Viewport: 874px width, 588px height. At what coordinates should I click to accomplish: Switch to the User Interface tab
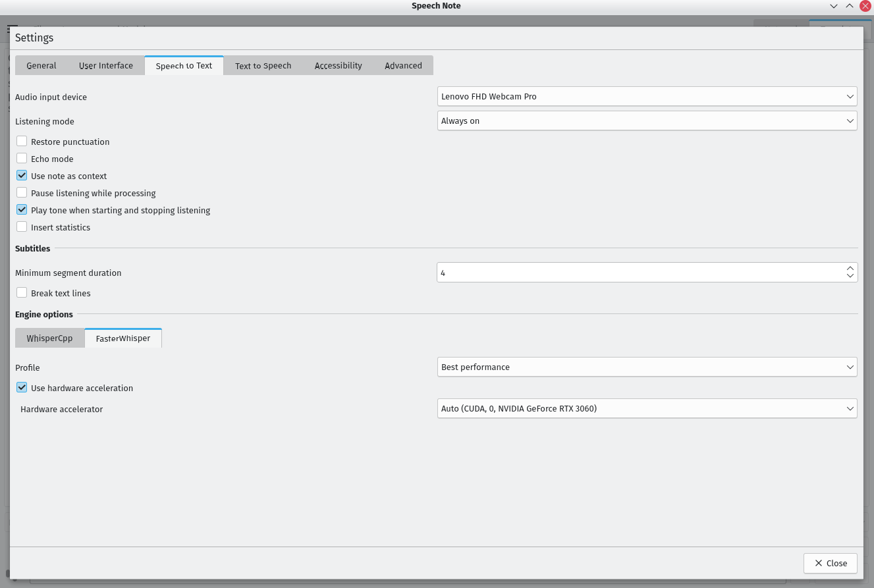tap(106, 65)
